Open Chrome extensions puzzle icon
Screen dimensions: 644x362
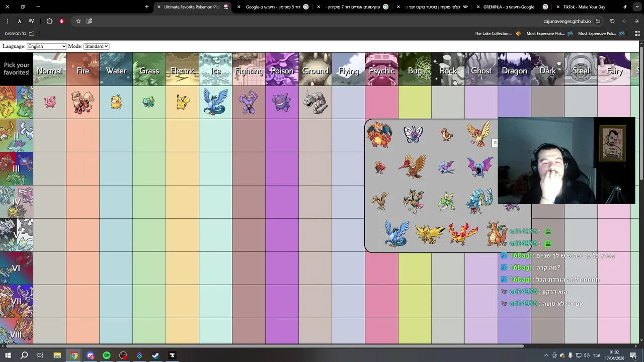(x=50, y=21)
